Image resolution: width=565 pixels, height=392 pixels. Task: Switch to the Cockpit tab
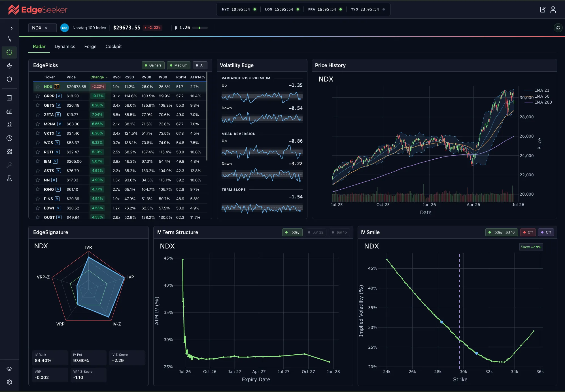click(114, 46)
